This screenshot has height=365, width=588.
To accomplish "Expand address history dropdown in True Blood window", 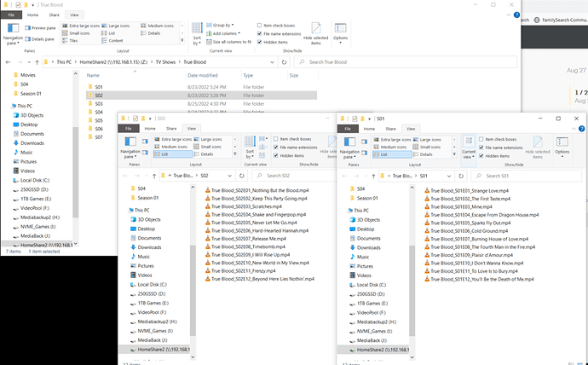I will (x=272, y=62).
